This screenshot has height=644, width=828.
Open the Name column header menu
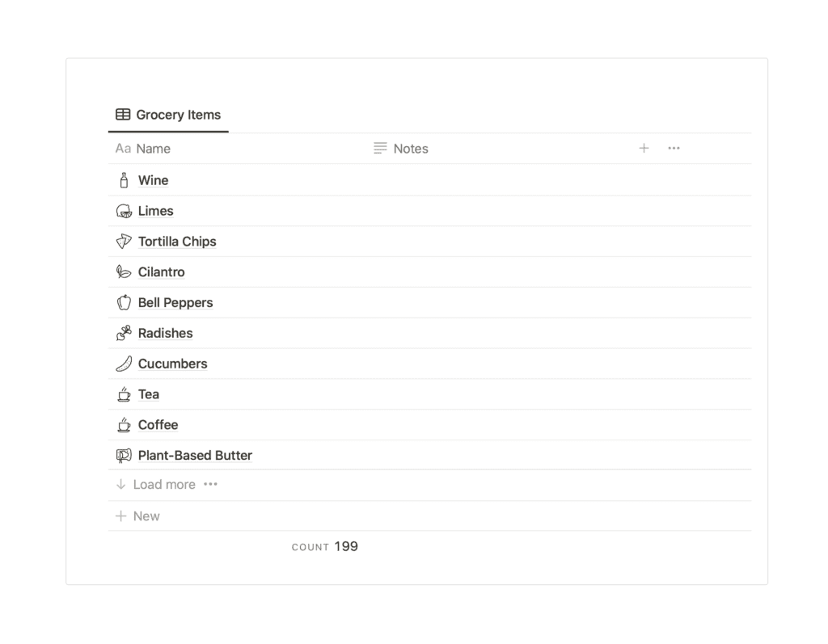[x=142, y=148]
